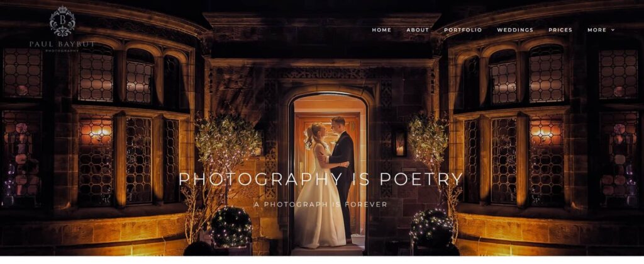
Task: Expand the chevron arrow beside MORE
Action: (x=613, y=30)
